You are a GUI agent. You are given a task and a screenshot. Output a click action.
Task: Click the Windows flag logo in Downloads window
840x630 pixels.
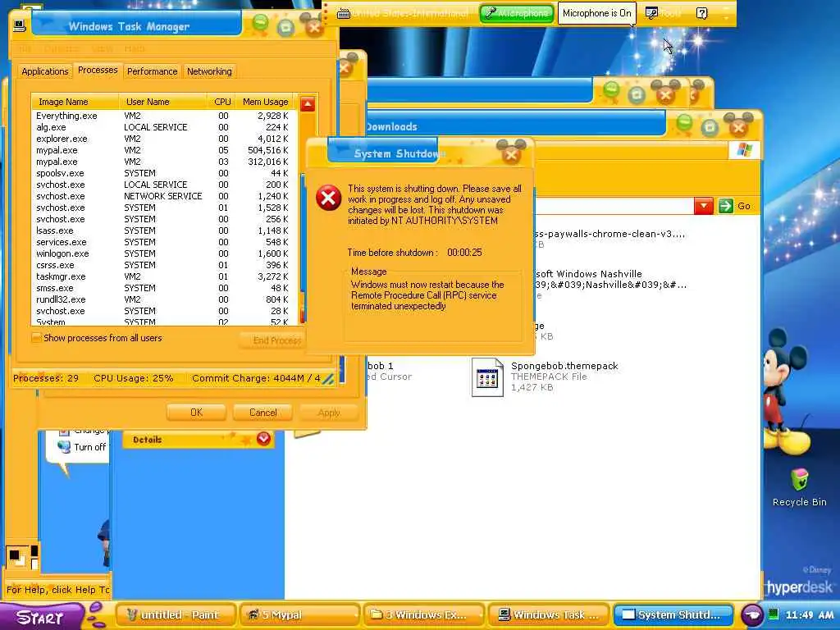point(744,150)
